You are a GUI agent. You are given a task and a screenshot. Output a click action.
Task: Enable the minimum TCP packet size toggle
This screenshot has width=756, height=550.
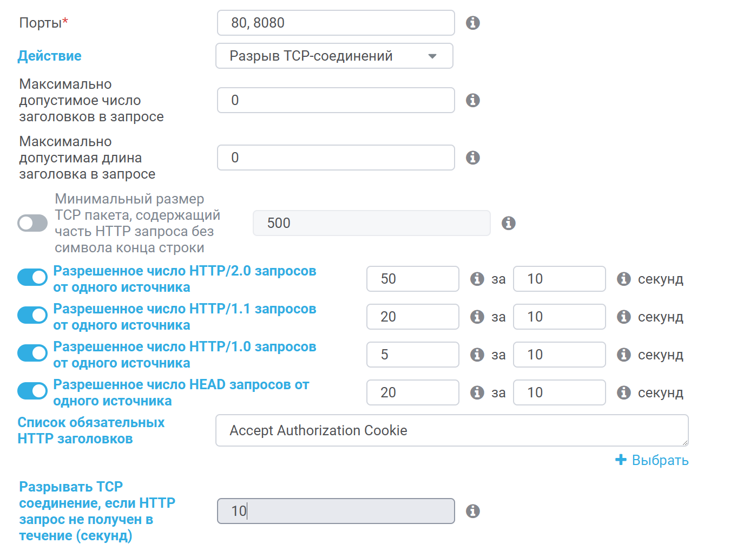[x=32, y=223]
